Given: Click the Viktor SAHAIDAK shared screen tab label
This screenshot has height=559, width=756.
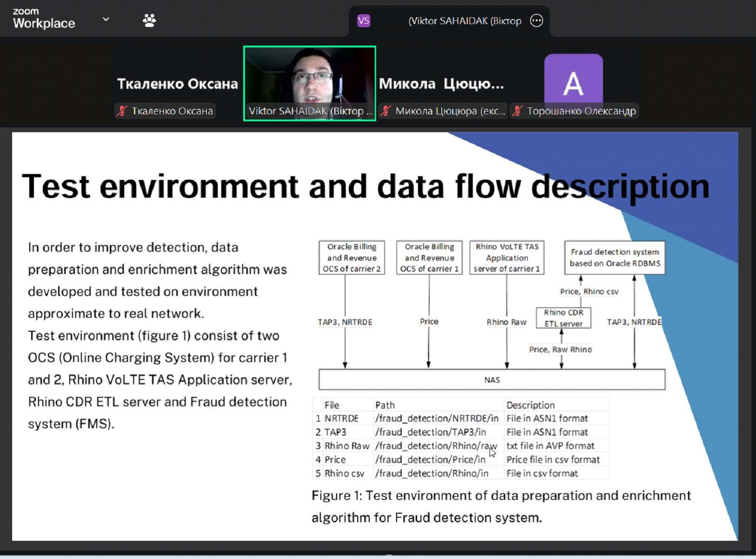Looking at the screenshot, I should tap(464, 21).
